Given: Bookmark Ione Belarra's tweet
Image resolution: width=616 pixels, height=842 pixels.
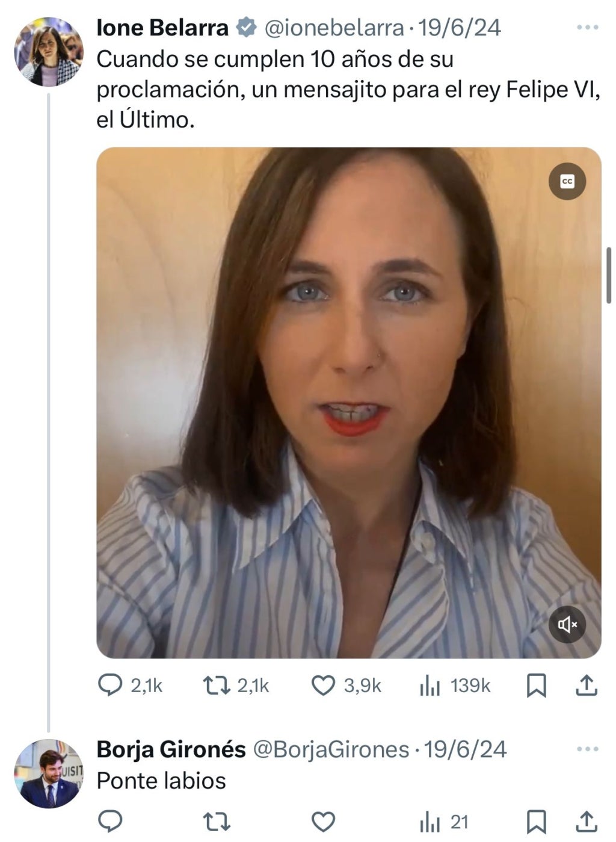Looking at the screenshot, I should (x=536, y=685).
